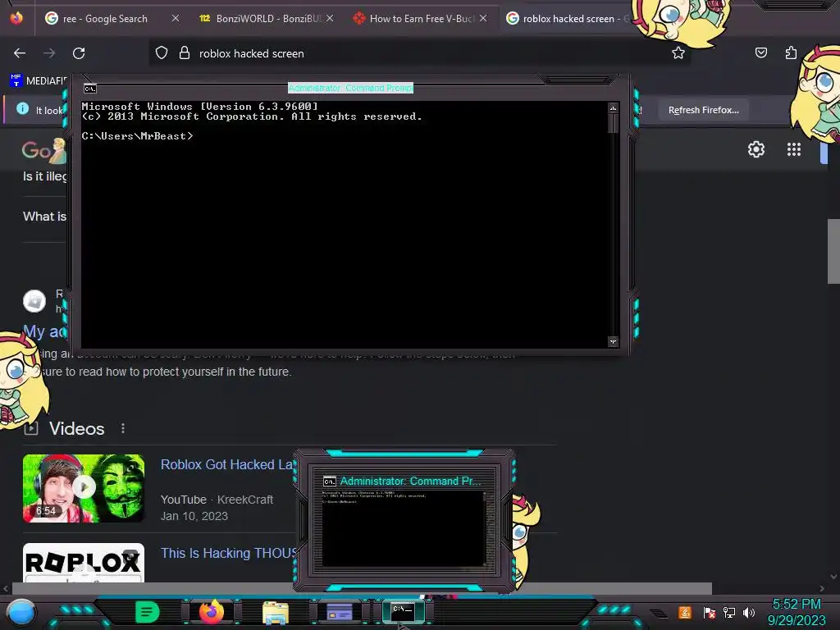Open the 'My ac' search result link
Image resolution: width=840 pixels, height=630 pixels.
click(x=44, y=331)
